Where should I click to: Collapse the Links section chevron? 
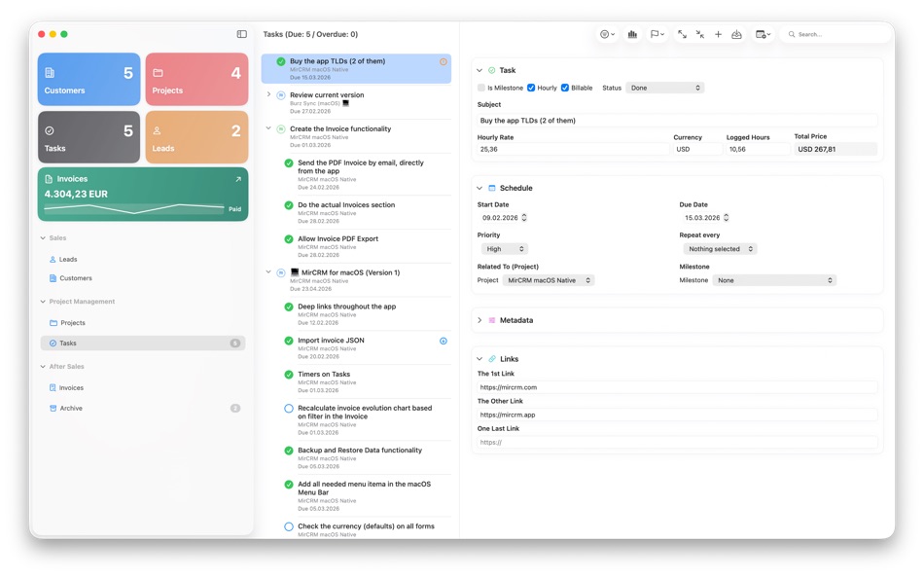point(480,359)
